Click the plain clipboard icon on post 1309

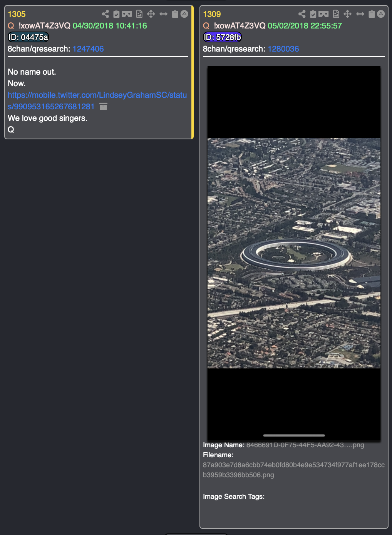pos(372,14)
